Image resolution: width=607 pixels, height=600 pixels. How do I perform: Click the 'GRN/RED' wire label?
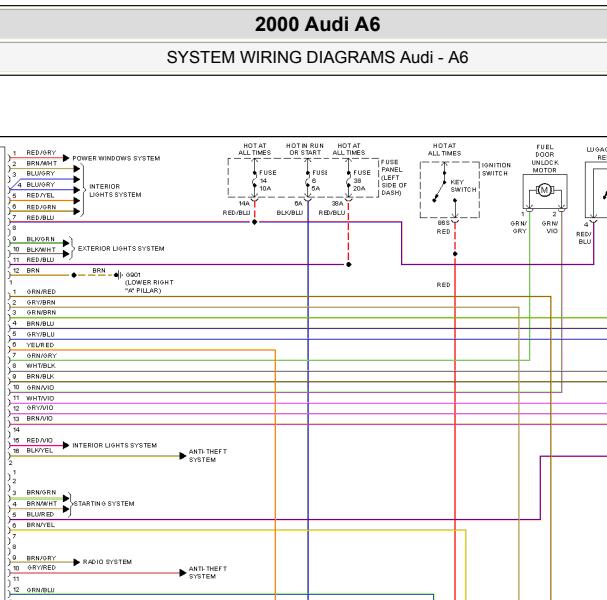[x=41, y=292]
